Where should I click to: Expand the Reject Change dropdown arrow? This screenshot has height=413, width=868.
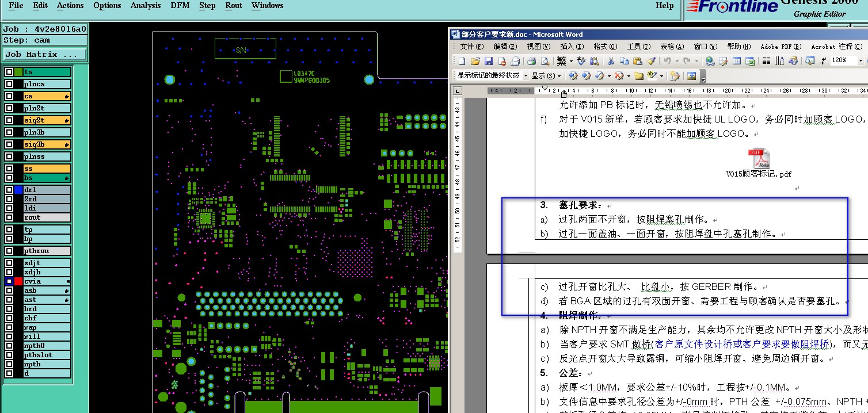point(629,76)
